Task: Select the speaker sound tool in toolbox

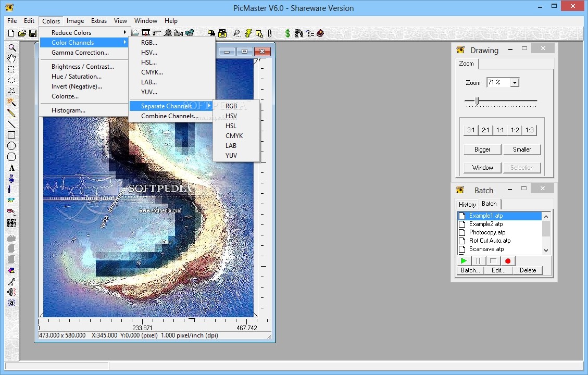Action: [x=11, y=292]
